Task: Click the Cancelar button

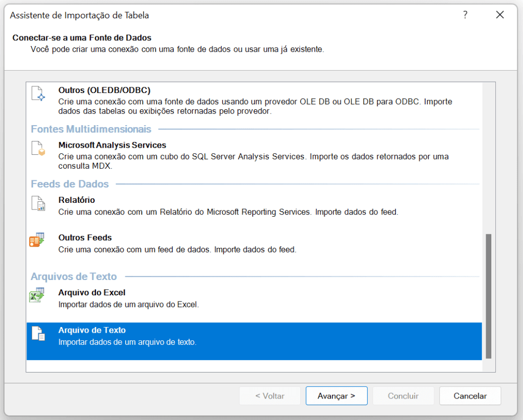Action: [469, 395]
